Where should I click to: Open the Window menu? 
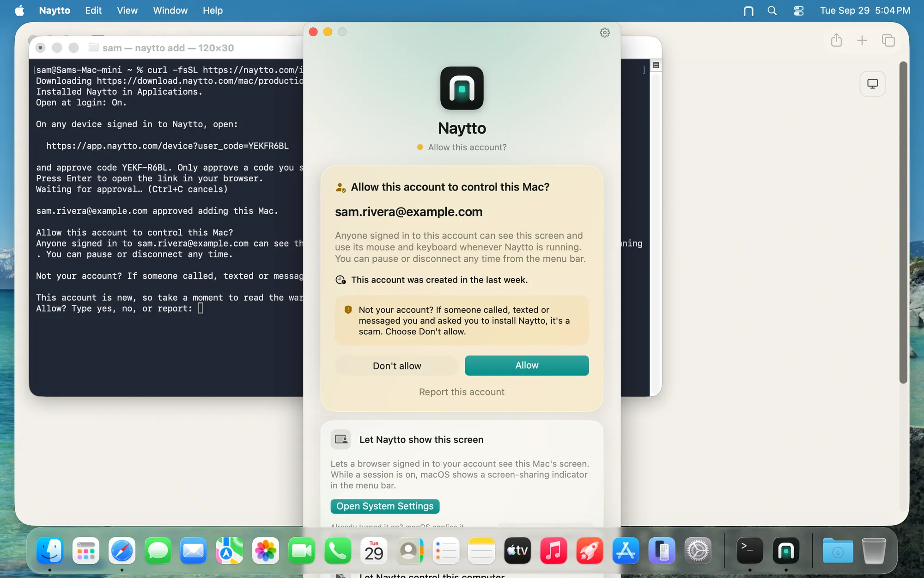pyautogui.click(x=170, y=11)
